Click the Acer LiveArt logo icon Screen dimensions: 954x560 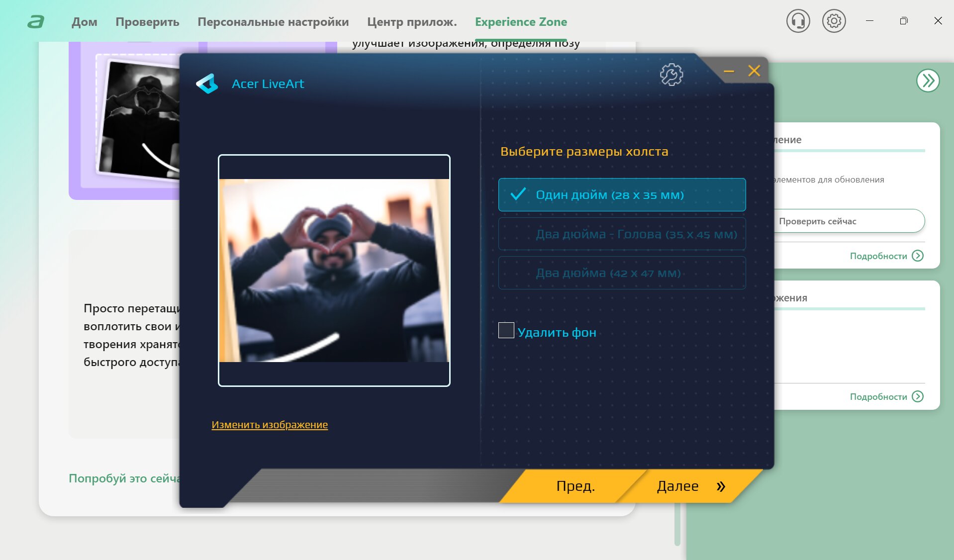(207, 84)
